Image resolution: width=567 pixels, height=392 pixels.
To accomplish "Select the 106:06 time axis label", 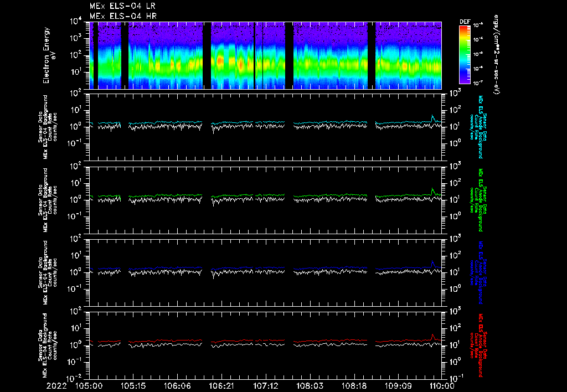I will point(177,386).
